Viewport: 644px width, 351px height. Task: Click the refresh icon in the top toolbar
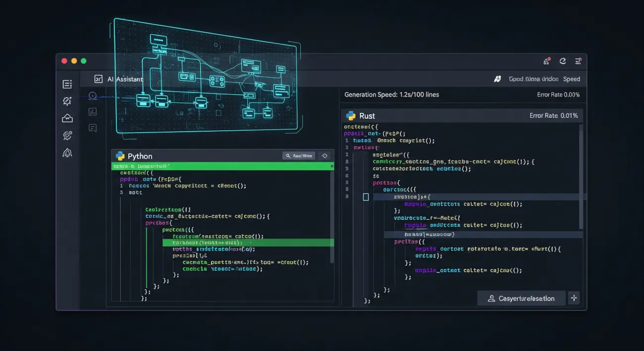click(x=562, y=60)
